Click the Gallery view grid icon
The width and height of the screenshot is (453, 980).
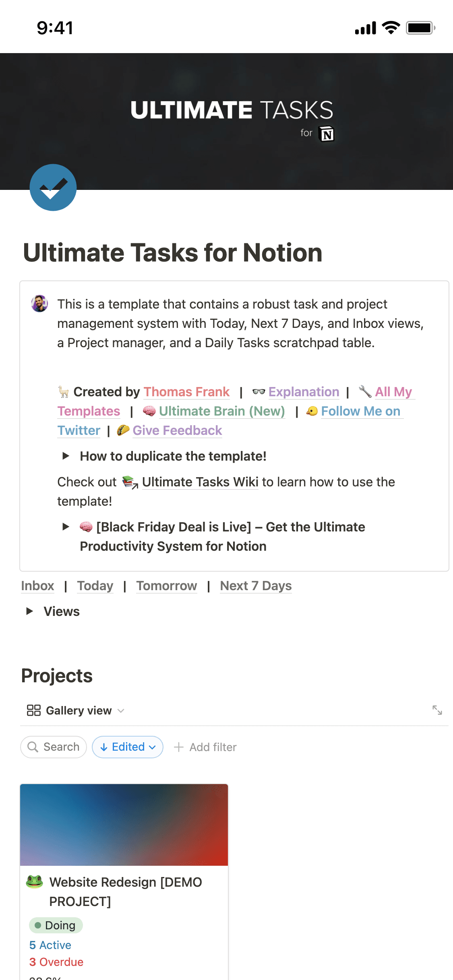(33, 710)
